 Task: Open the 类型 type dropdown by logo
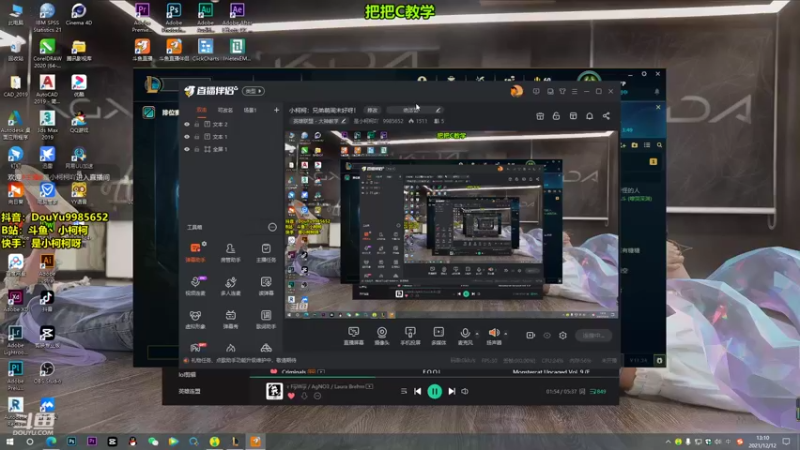[x=253, y=91]
